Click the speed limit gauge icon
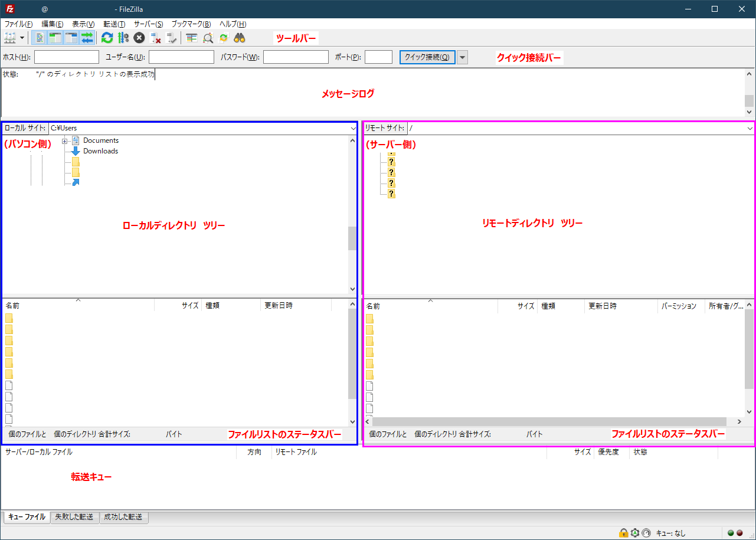This screenshot has height=540, width=756. tap(646, 533)
